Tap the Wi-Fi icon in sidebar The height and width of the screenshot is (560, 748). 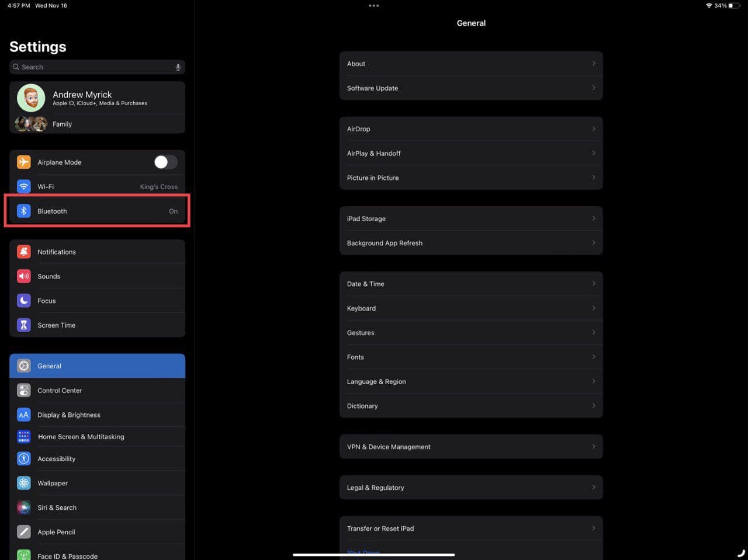(x=23, y=186)
